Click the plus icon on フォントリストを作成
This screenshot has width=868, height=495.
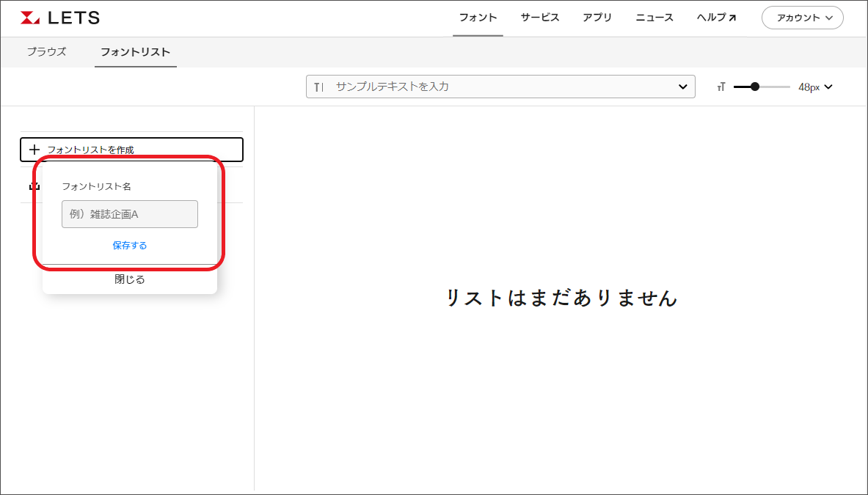[x=34, y=150]
